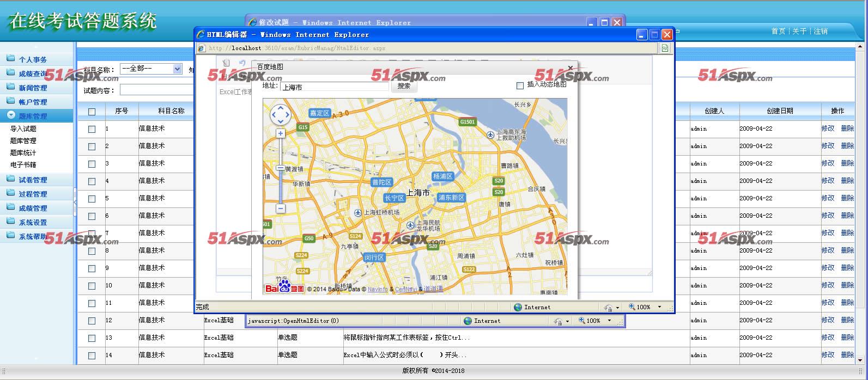Pan the Baidu map left with arrow control

point(274,115)
